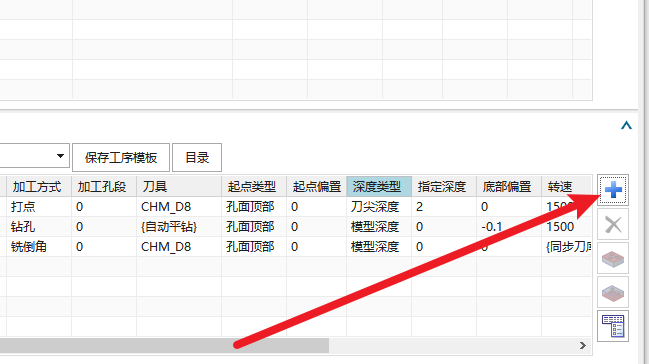The image size is (649, 364).
Task: Click the 孔面顶部 cell in 钻孔 row
Action: (254, 227)
